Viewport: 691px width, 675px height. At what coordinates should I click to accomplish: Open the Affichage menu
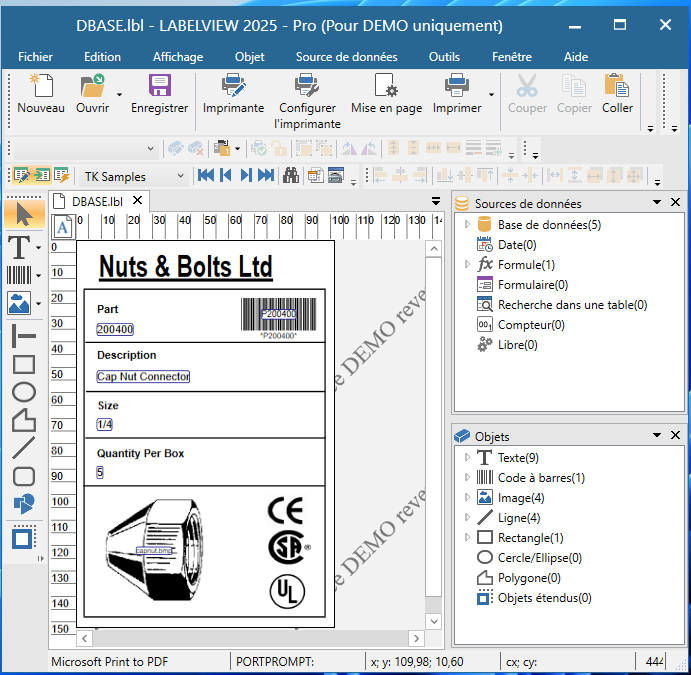pyautogui.click(x=178, y=57)
